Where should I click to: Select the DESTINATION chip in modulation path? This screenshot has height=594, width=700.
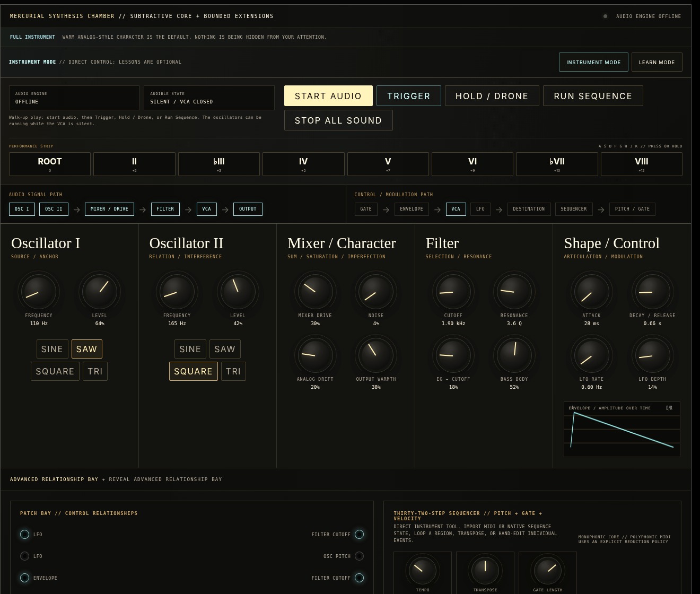click(529, 209)
